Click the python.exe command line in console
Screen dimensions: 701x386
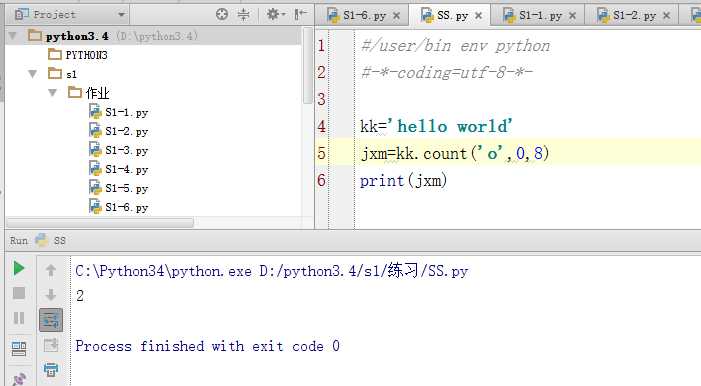(x=271, y=271)
